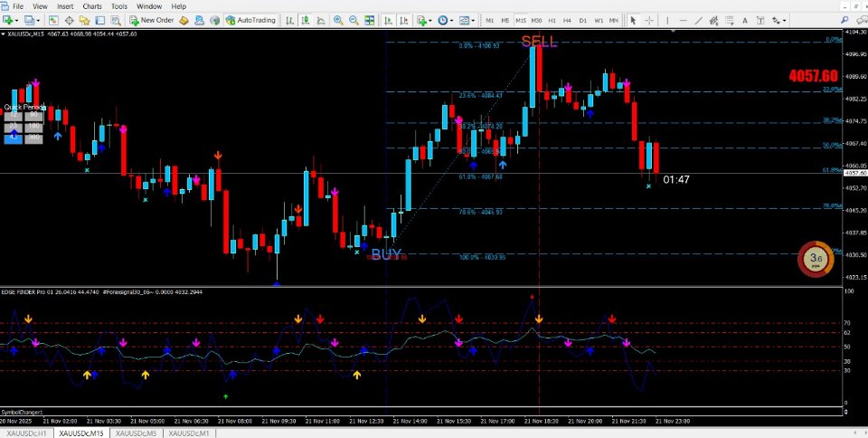Select the D1 timeframe button
This screenshot has width=868, height=438.
(582, 21)
